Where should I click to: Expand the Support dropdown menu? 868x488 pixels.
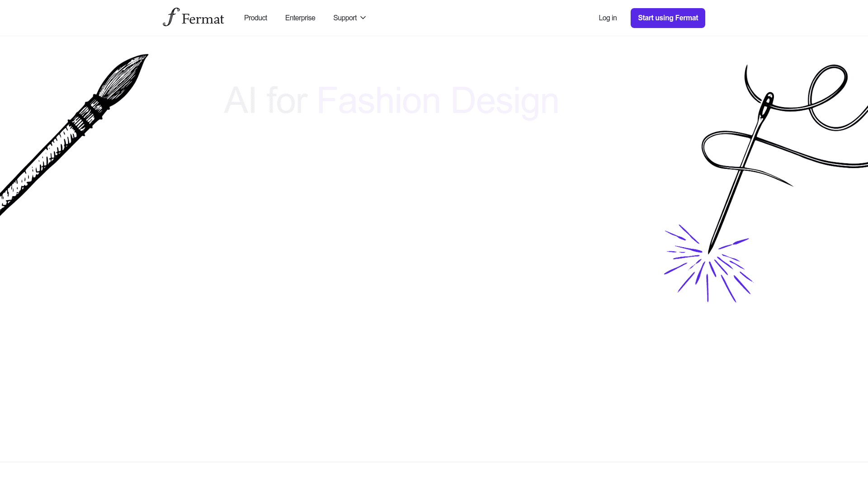(x=345, y=18)
